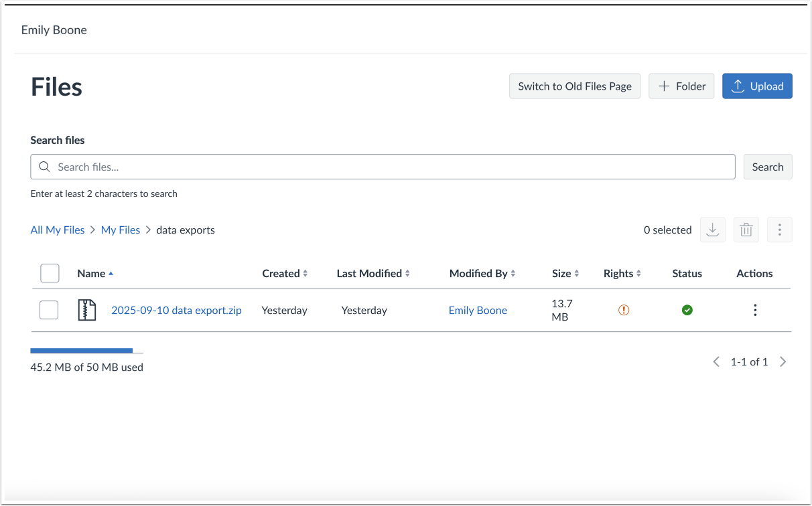The image size is (812, 506).
Task: Click Switch to Old Files Page
Action: click(x=574, y=86)
